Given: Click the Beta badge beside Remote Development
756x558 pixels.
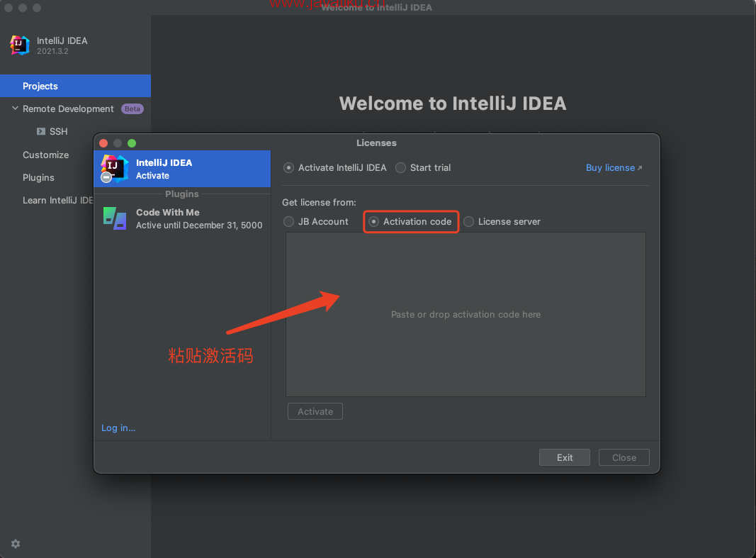Looking at the screenshot, I should point(132,109).
